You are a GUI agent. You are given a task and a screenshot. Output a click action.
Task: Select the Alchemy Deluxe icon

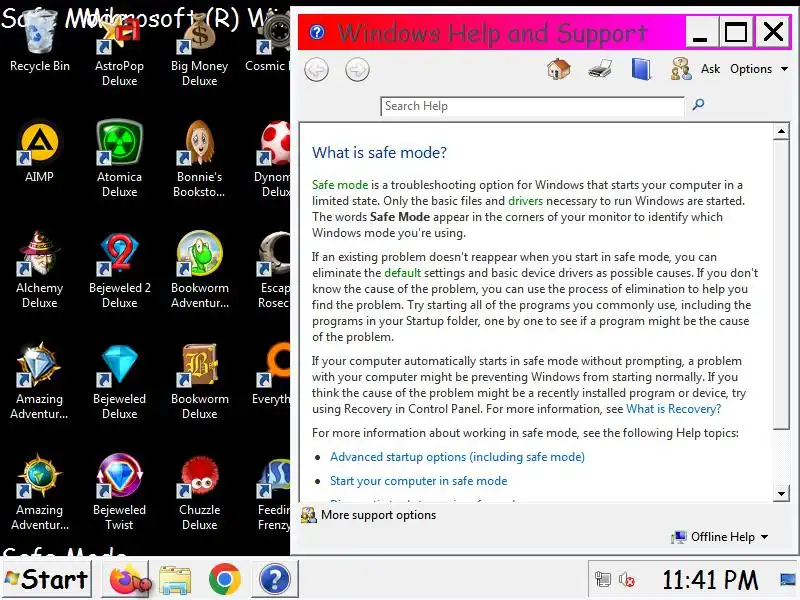click(39, 270)
